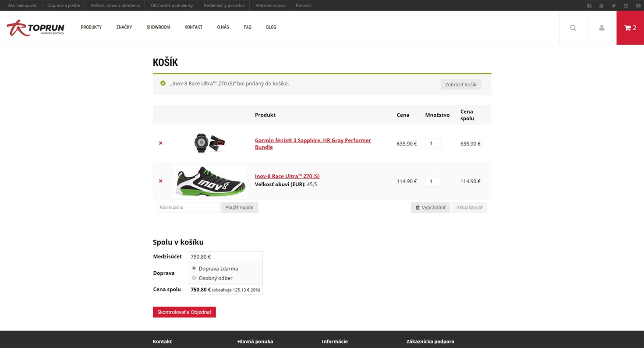Open the BLOG menu item
This screenshot has height=348, width=644.
point(271,27)
